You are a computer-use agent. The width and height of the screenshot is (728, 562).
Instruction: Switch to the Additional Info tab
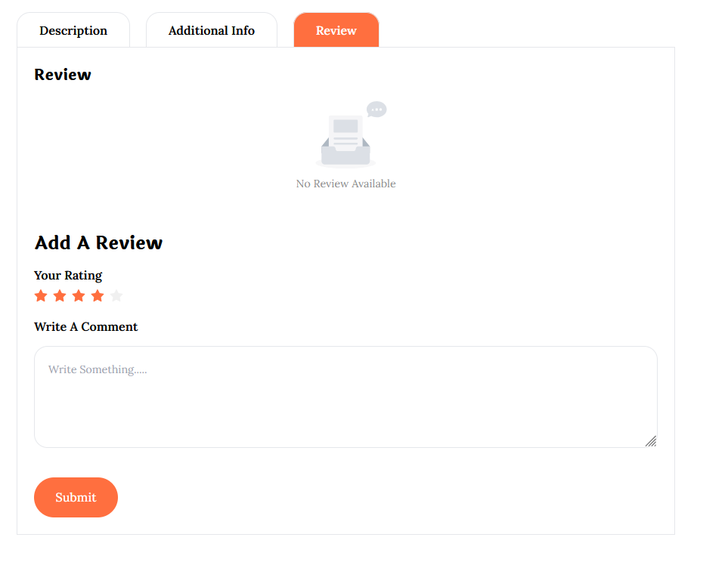tap(212, 31)
